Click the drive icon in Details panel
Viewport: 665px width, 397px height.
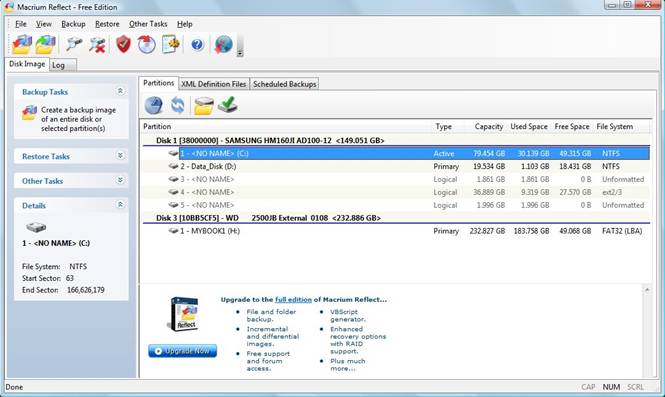click(36, 227)
